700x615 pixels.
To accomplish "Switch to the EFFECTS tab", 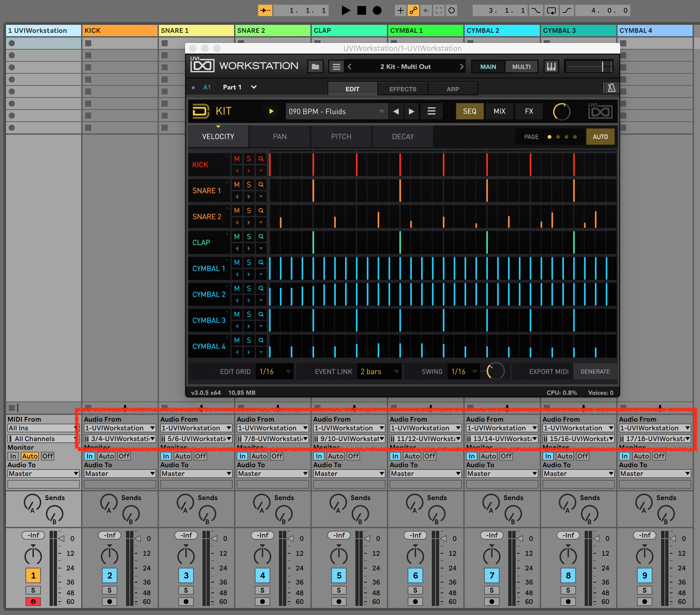I will 402,89.
